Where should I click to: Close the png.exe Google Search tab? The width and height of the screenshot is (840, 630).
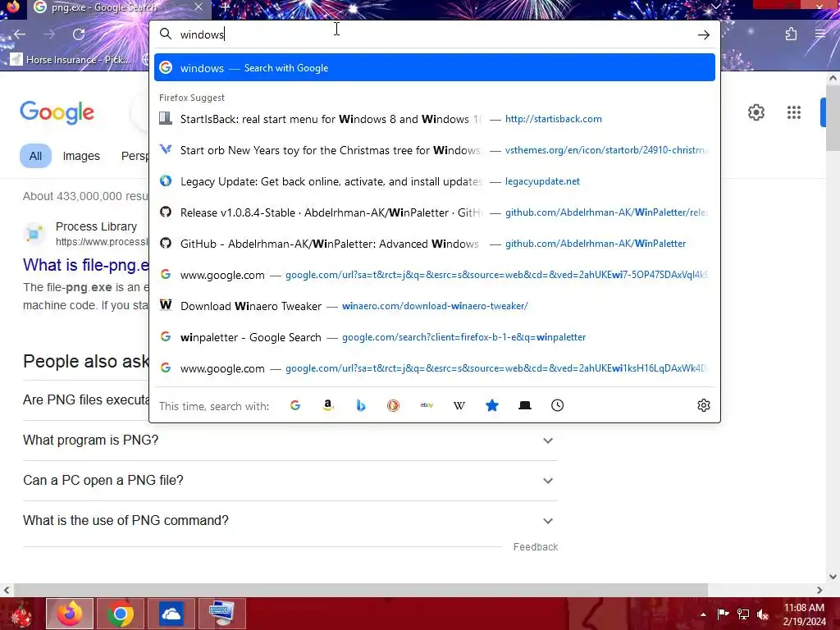point(199,7)
